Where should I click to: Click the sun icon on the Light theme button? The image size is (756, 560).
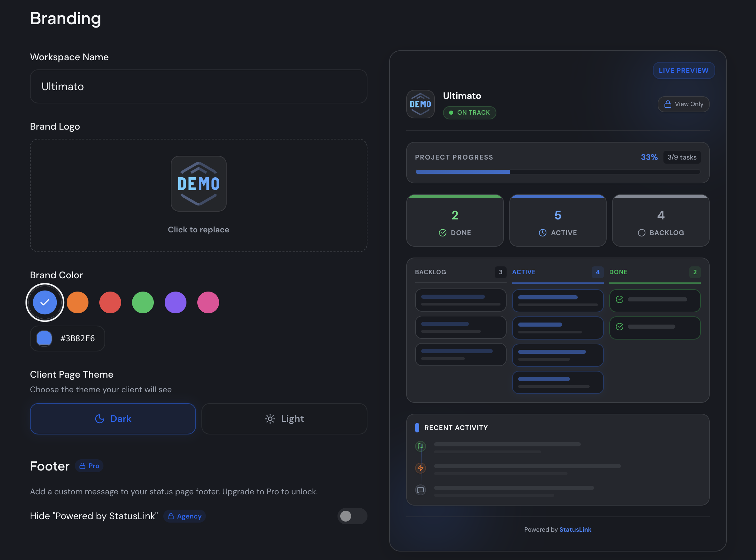270,419
